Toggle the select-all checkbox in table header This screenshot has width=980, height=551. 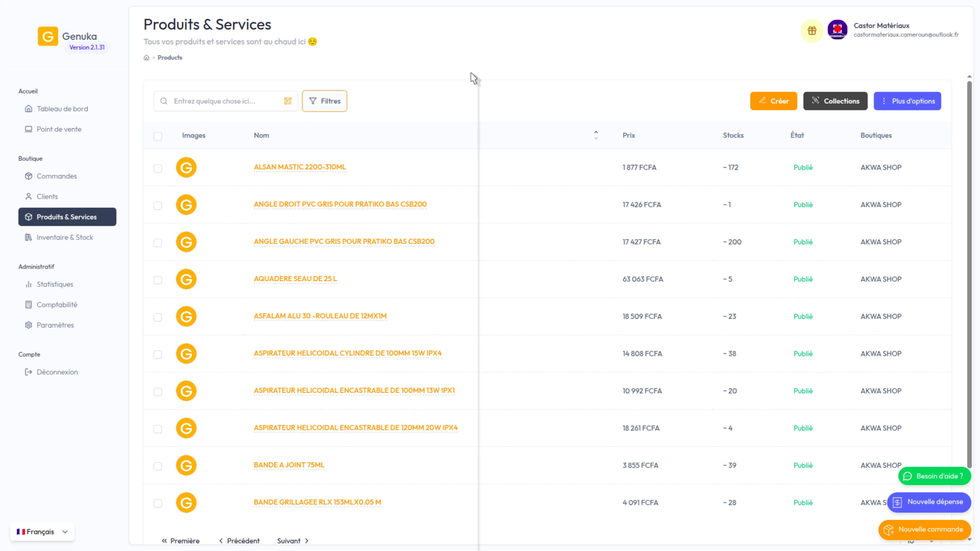coord(157,136)
